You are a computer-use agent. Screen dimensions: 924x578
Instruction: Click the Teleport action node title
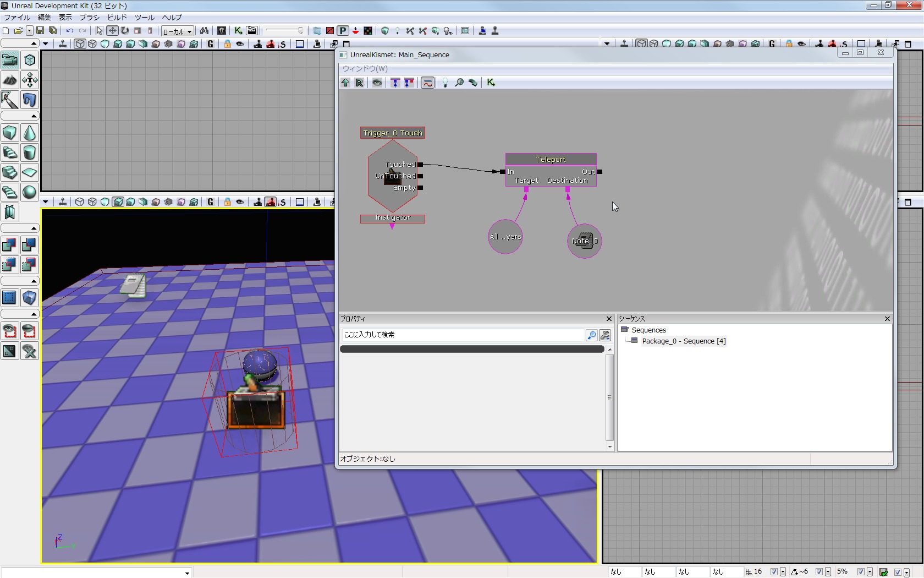[551, 159]
